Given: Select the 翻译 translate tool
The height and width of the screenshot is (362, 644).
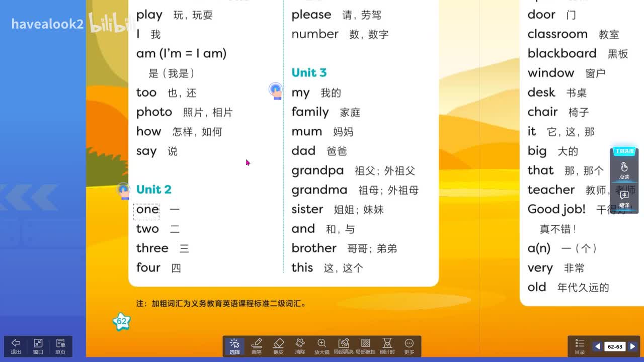Looking at the screenshot, I should tap(624, 199).
